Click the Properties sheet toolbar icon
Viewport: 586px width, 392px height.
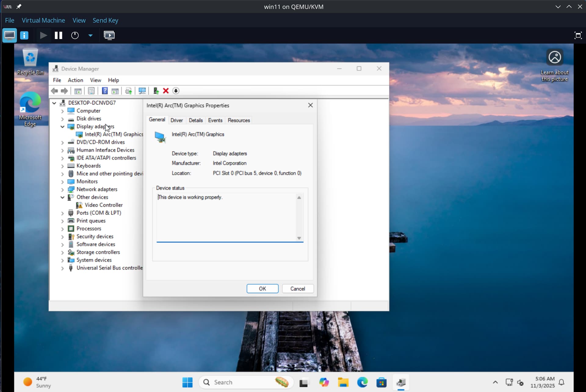[x=91, y=91]
